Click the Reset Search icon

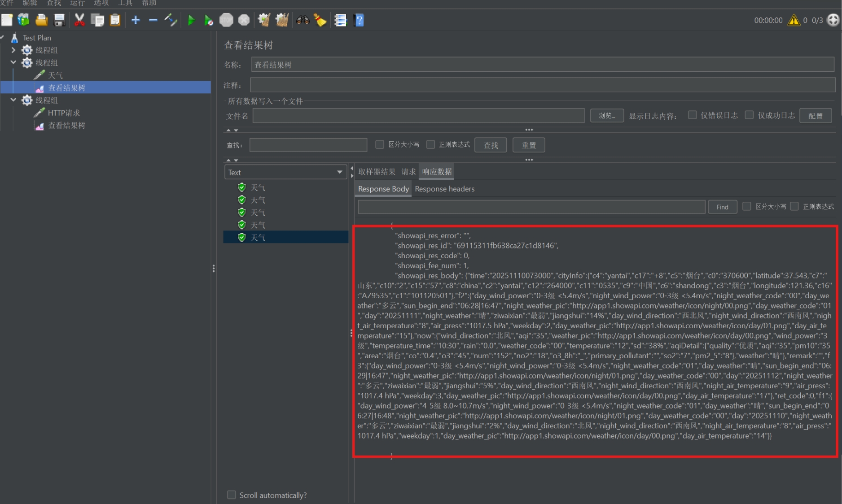click(x=320, y=20)
